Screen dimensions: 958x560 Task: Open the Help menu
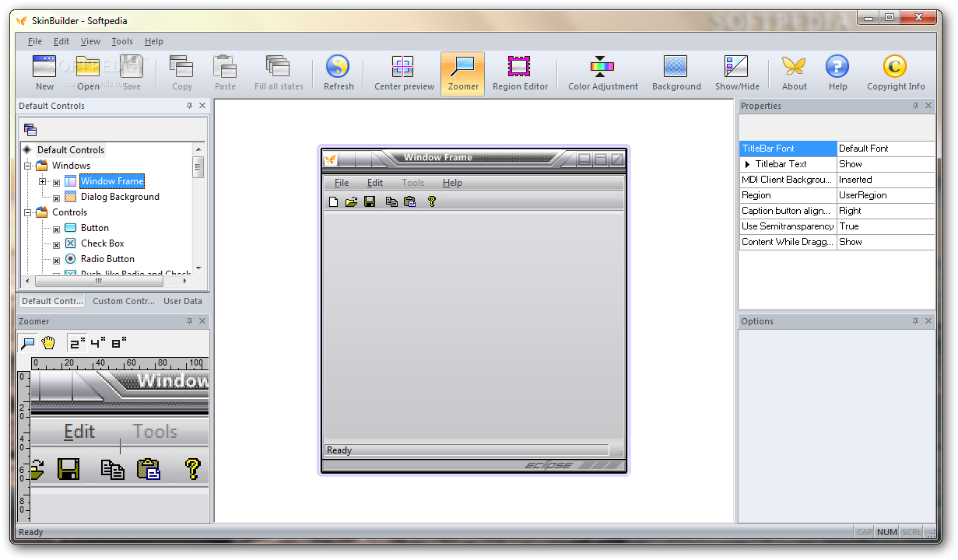pyautogui.click(x=154, y=41)
